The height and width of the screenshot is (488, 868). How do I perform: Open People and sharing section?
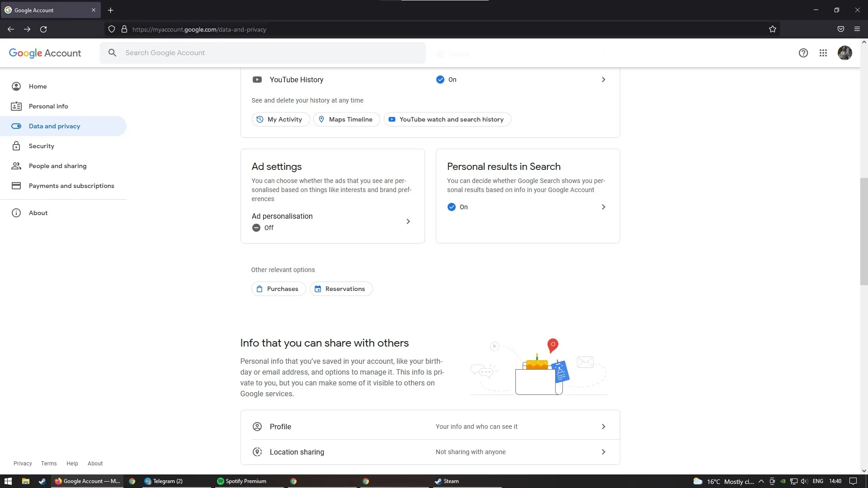[x=63, y=166]
